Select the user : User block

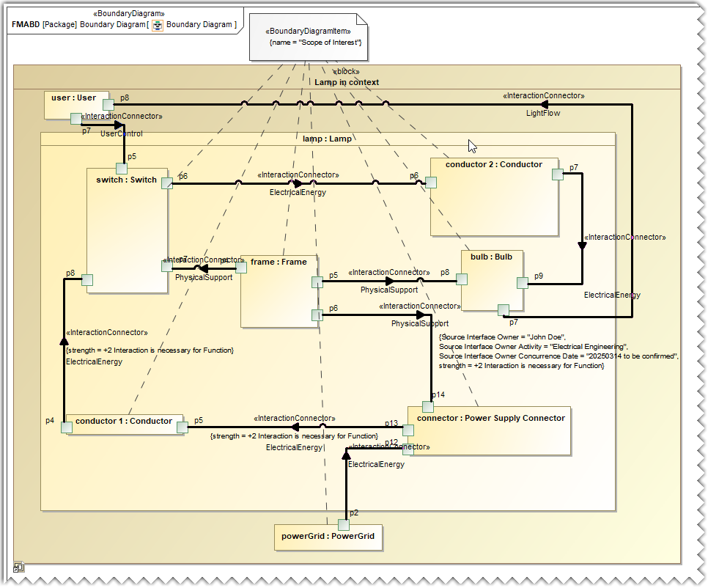pyautogui.click(x=76, y=105)
